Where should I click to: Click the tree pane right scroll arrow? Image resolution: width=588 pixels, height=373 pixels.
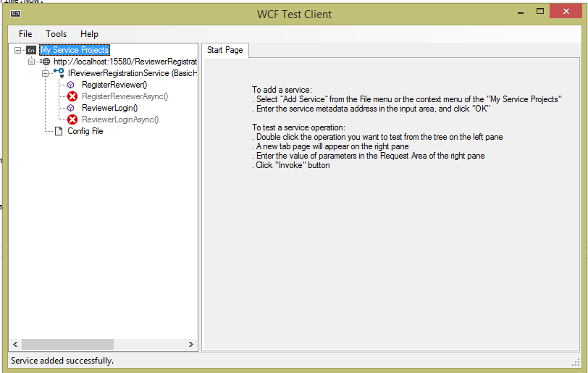point(191,344)
